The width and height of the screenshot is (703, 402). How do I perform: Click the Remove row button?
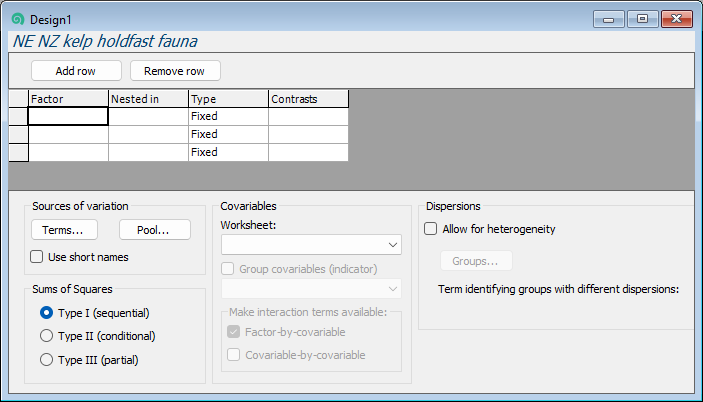coord(175,71)
